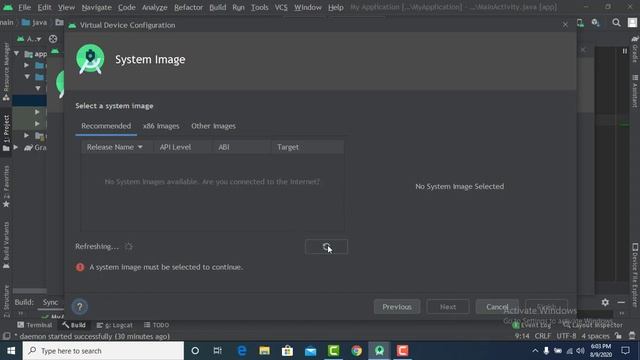Screen dimensions: 640x360
Task: Switch to Android Studio taskbar icon
Action: 379,351
